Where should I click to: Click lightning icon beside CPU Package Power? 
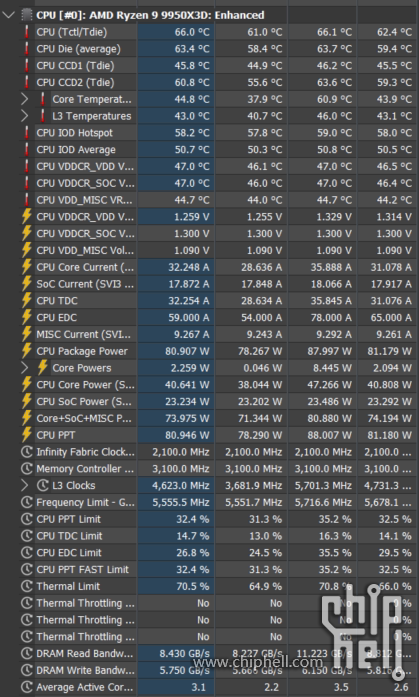[27, 351]
